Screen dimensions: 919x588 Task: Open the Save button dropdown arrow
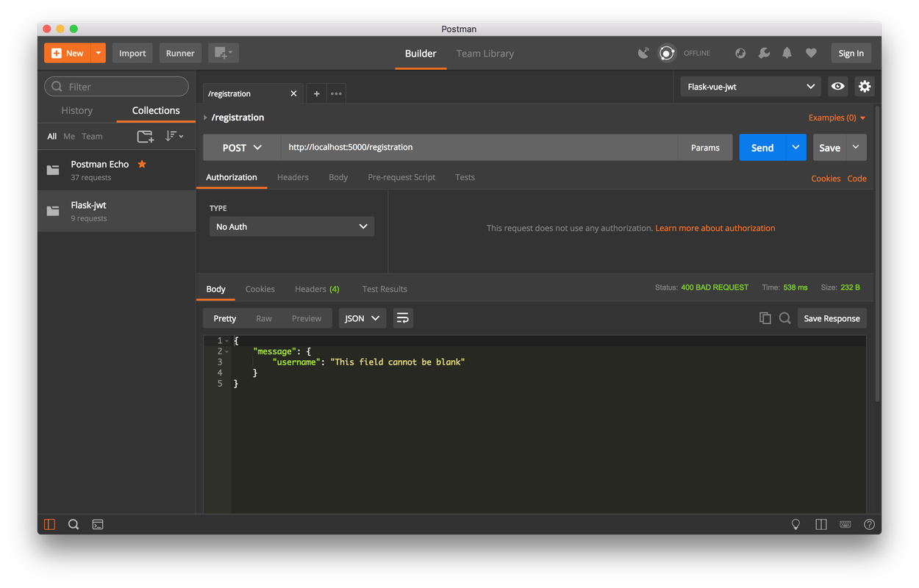click(x=857, y=148)
